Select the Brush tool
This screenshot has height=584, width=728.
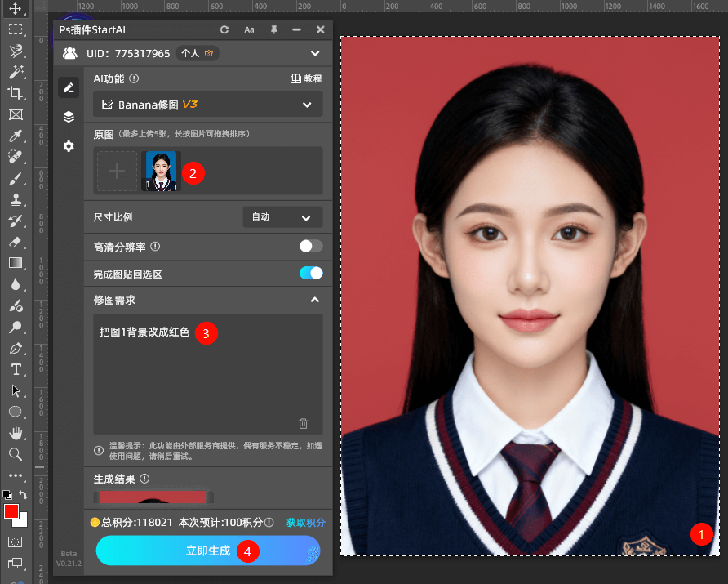tap(16, 178)
